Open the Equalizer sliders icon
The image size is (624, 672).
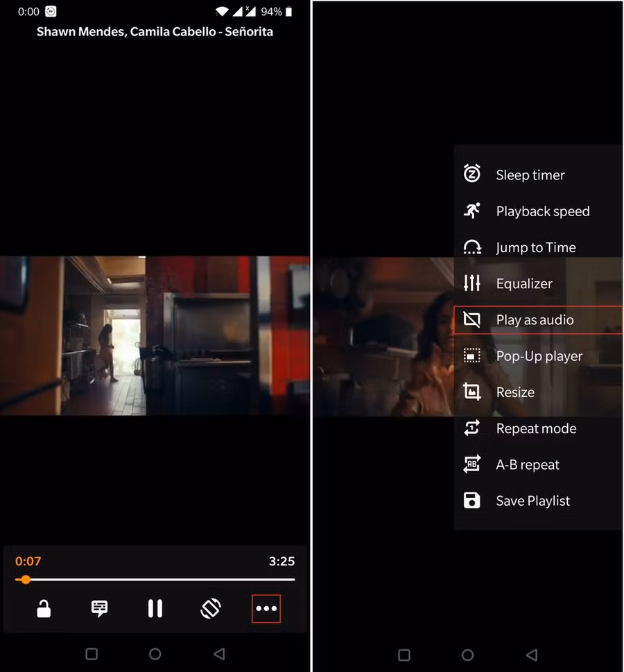pyautogui.click(x=472, y=283)
